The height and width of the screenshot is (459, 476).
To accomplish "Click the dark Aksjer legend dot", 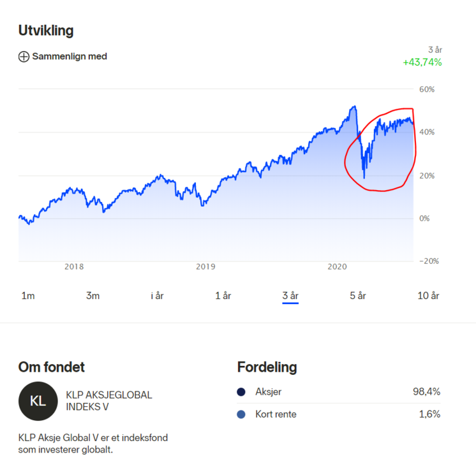I will (241, 392).
